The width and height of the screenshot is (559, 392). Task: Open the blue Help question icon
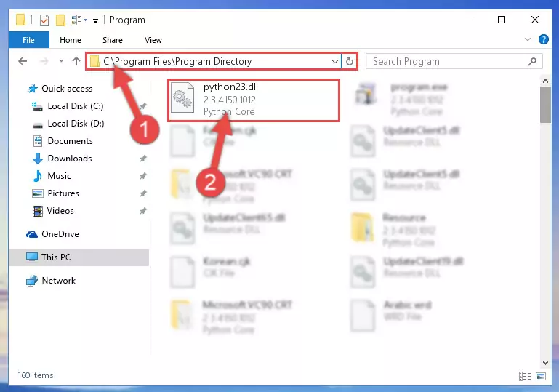pos(543,39)
